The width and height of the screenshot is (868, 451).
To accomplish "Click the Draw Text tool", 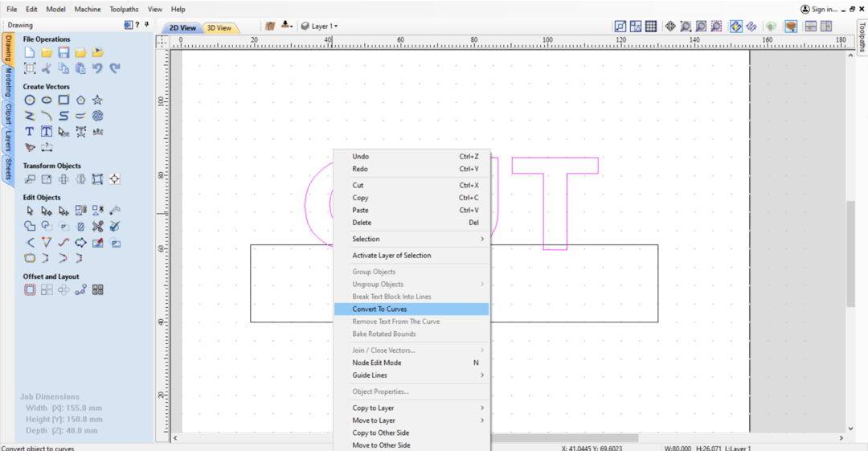I will [30, 131].
